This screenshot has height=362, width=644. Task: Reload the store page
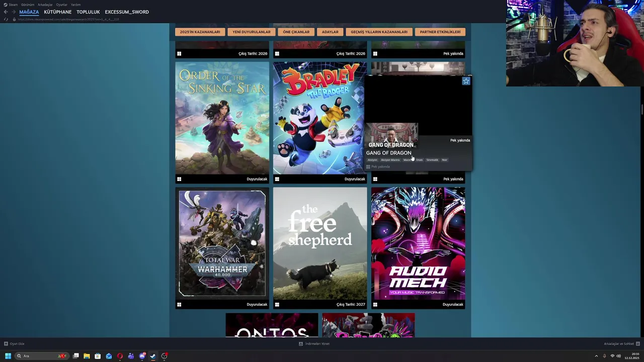click(x=6, y=19)
